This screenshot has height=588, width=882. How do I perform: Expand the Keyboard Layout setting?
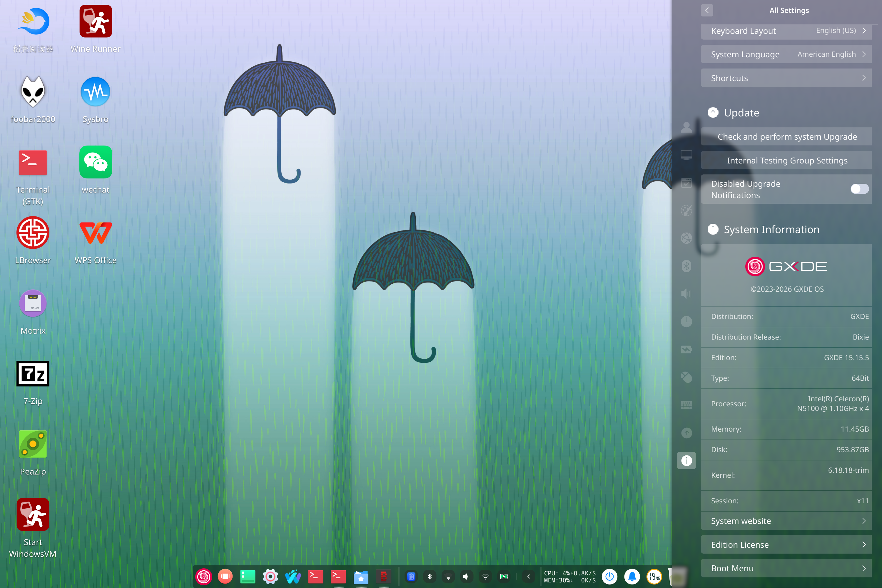[786, 31]
